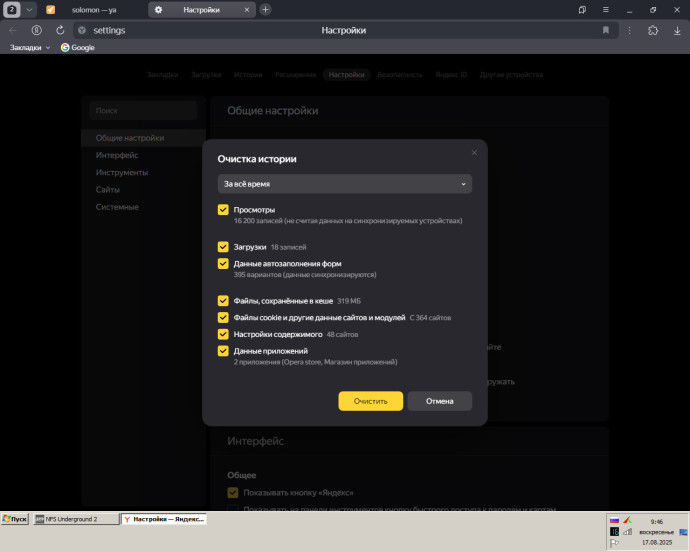Screen dimensions: 690x552
Task: Click the 395 вариантов description text
Action: pos(305,275)
